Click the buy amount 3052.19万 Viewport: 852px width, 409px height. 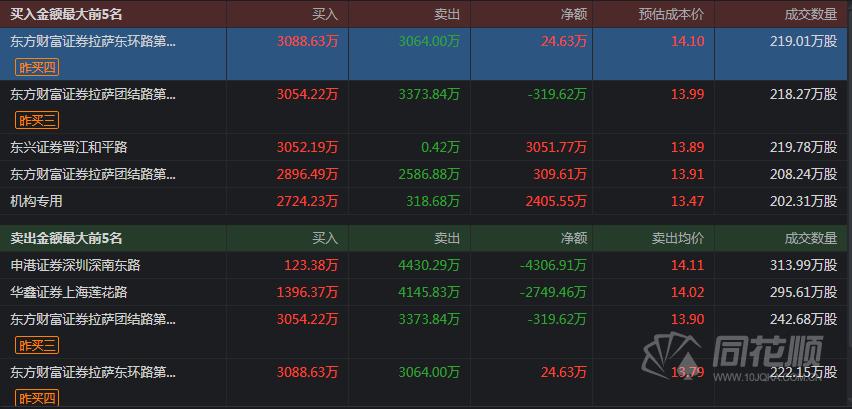pos(307,147)
